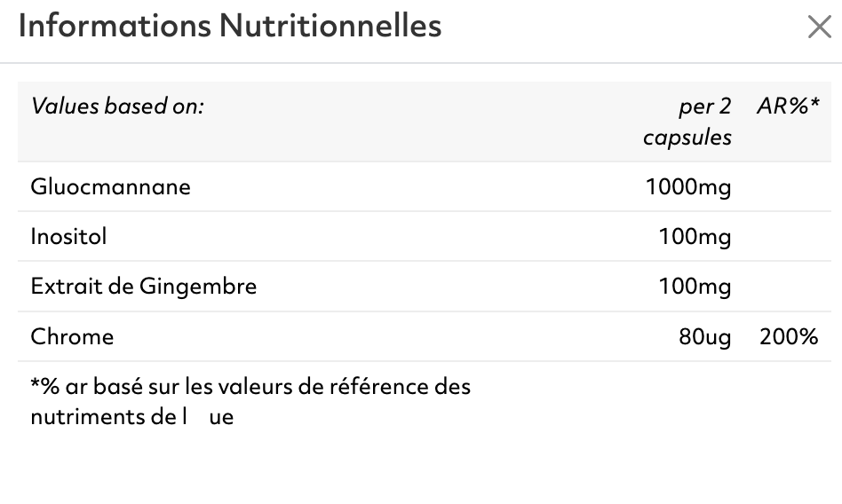This screenshot has width=842, height=504.
Task: Click the footnote text "nutriments de l ue"
Action: tap(131, 416)
